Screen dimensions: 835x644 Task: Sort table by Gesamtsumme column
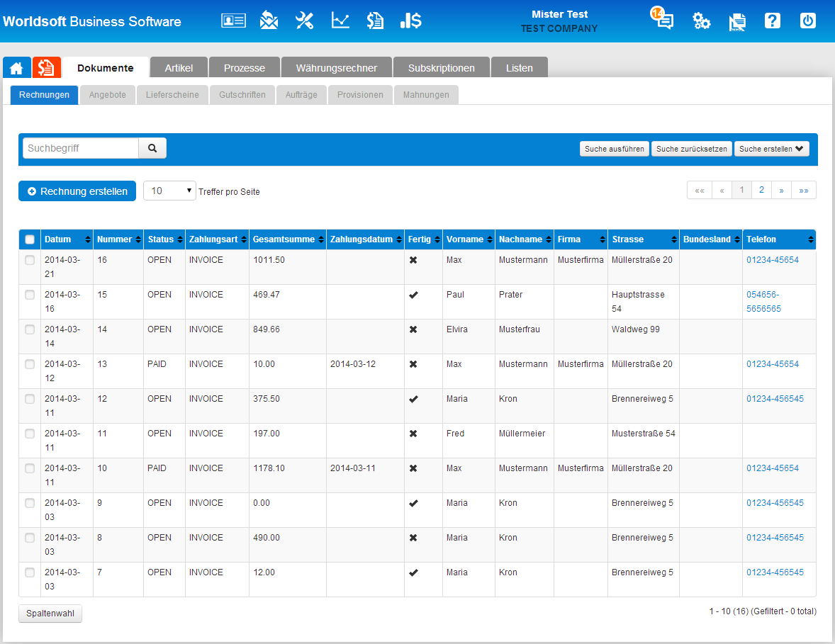(288, 239)
